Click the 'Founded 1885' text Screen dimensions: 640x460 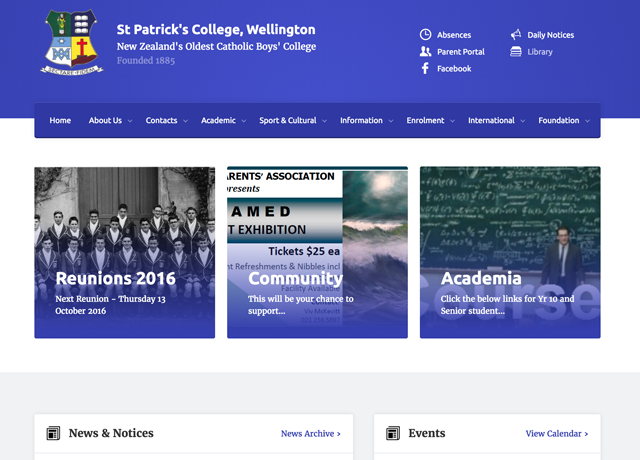point(146,60)
